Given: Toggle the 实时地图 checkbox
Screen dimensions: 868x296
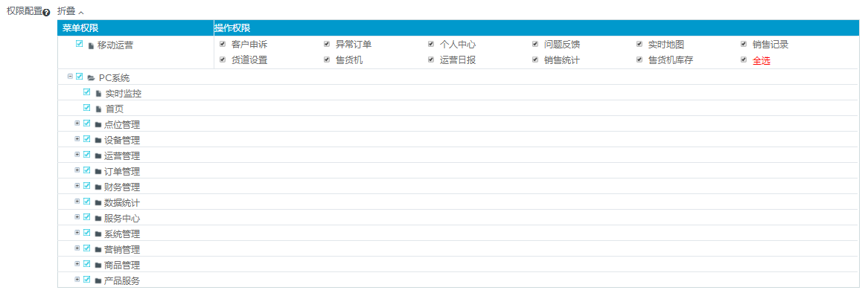Looking at the screenshot, I should [x=639, y=44].
